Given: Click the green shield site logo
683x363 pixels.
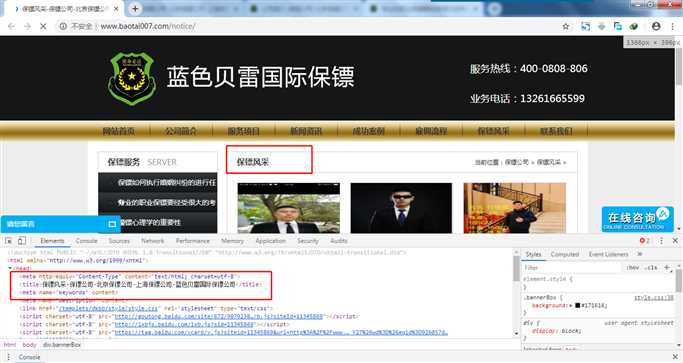Looking at the screenshot, I should tap(132, 78).
